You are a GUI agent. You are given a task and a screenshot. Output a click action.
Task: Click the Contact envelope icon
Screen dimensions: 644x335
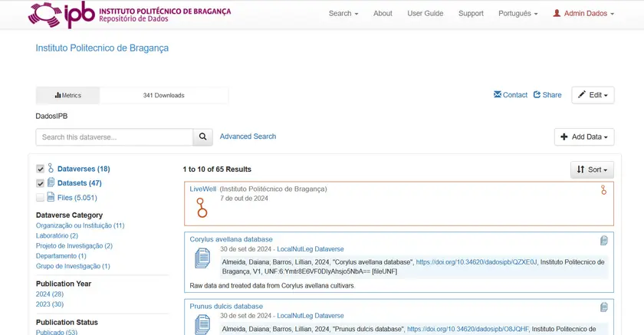pos(498,94)
